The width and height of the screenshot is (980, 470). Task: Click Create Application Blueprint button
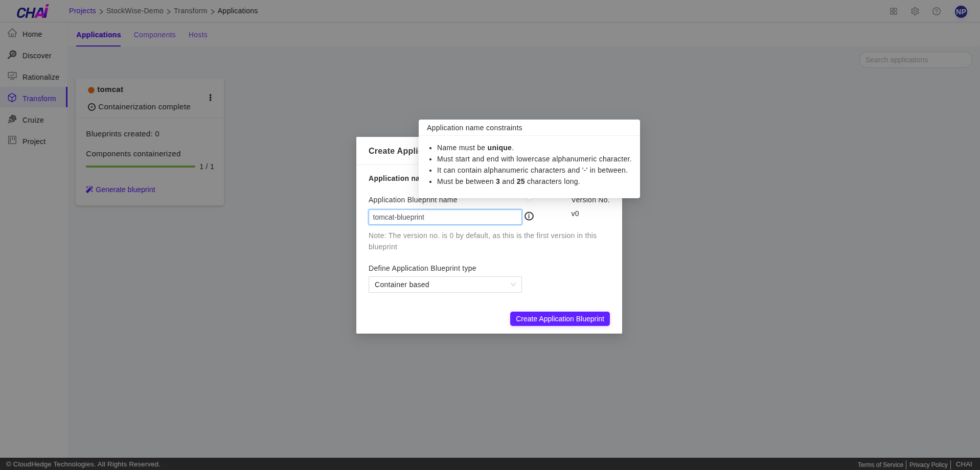coord(560,318)
